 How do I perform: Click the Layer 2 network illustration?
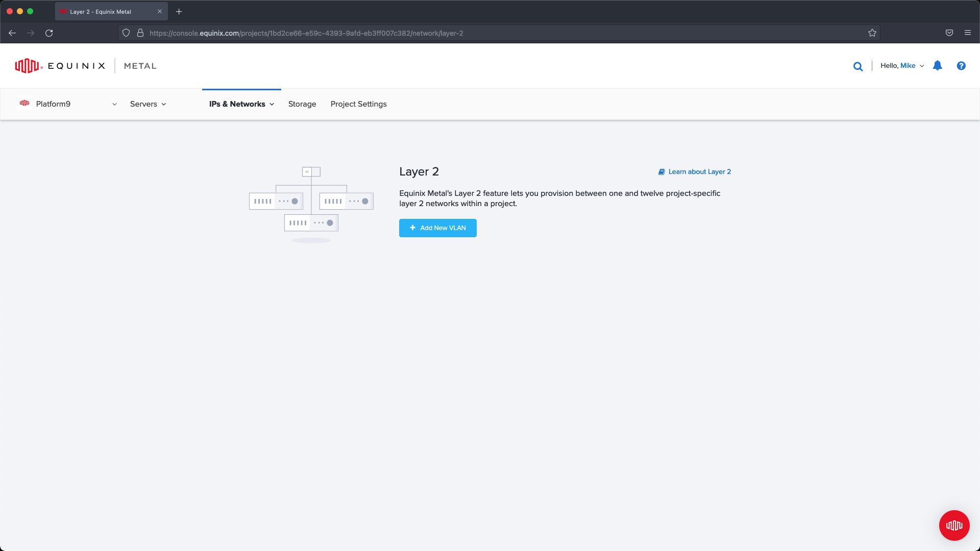311,205
